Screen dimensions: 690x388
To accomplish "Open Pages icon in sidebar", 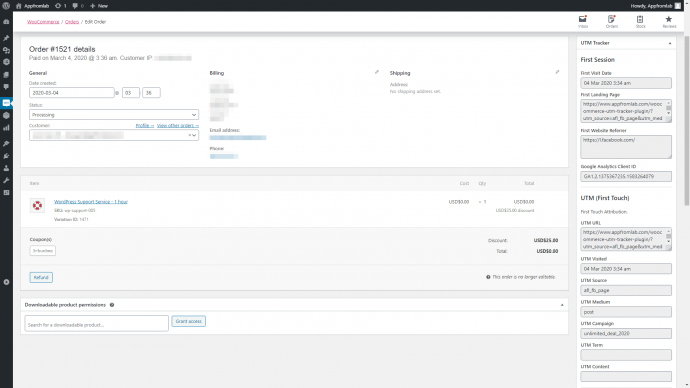I will [x=6, y=75].
